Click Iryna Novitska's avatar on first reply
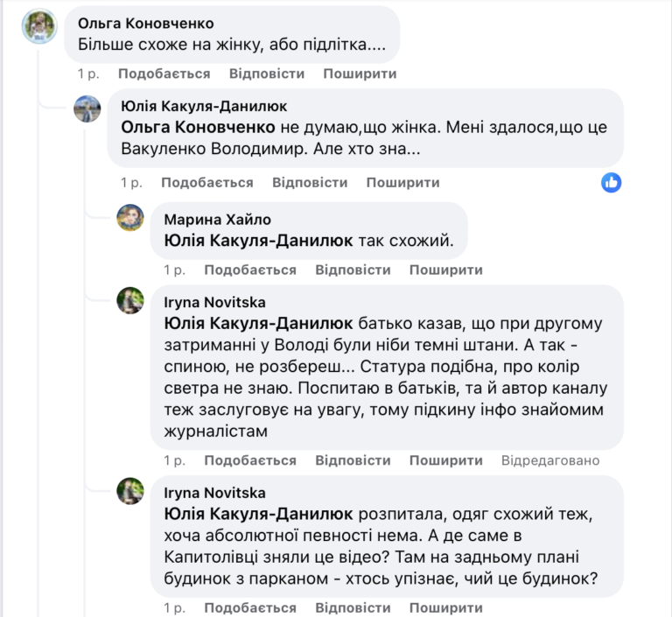 pos(130,300)
